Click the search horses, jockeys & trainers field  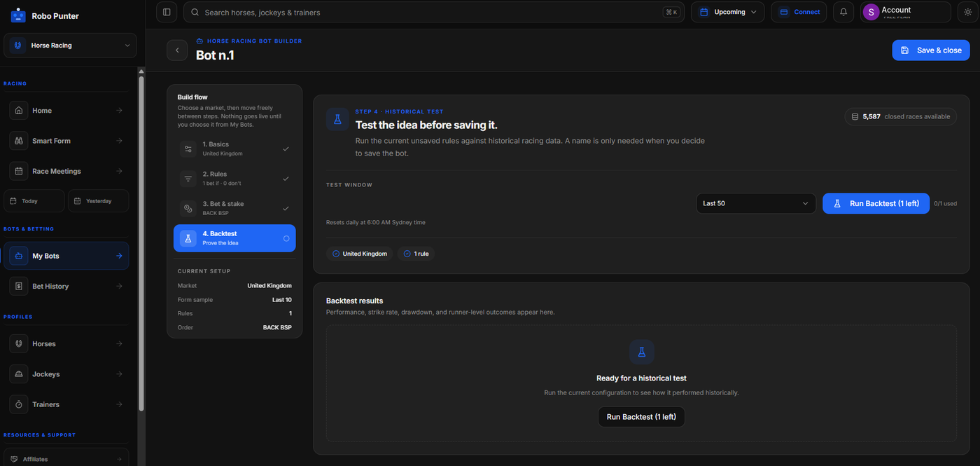tap(434, 12)
